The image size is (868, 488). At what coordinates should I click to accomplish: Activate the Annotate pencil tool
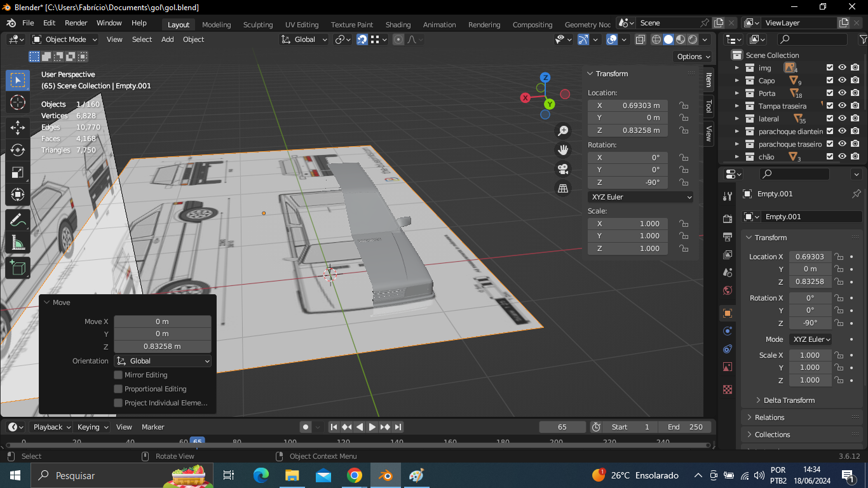18,220
